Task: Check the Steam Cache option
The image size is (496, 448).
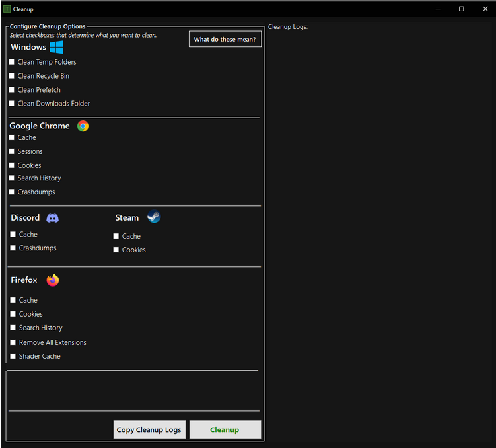Action: pos(116,237)
